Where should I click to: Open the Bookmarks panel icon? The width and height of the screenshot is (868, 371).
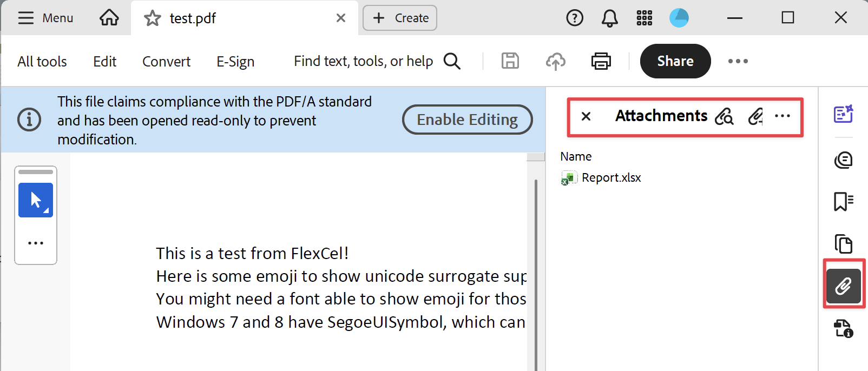click(x=843, y=202)
